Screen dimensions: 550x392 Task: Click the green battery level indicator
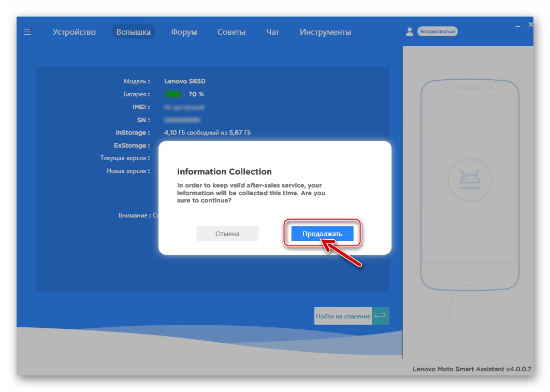(172, 94)
